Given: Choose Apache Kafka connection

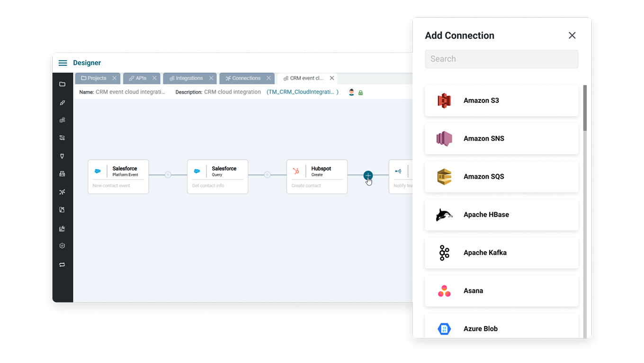Looking at the screenshot, I should pyautogui.click(x=501, y=253).
